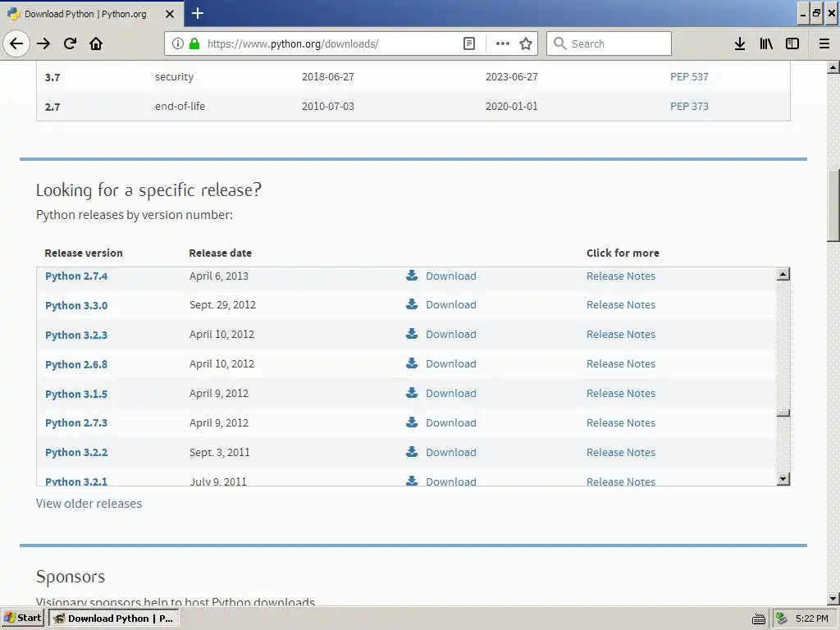Open the Home page icon
The image size is (840, 630).
(96, 43)
